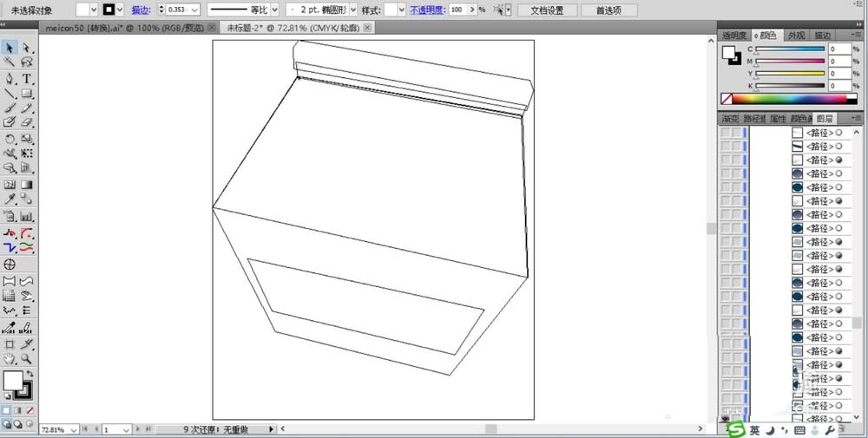Switch to the 渐变 panel tab
The image size is (868, 438).
pos(730,118)
